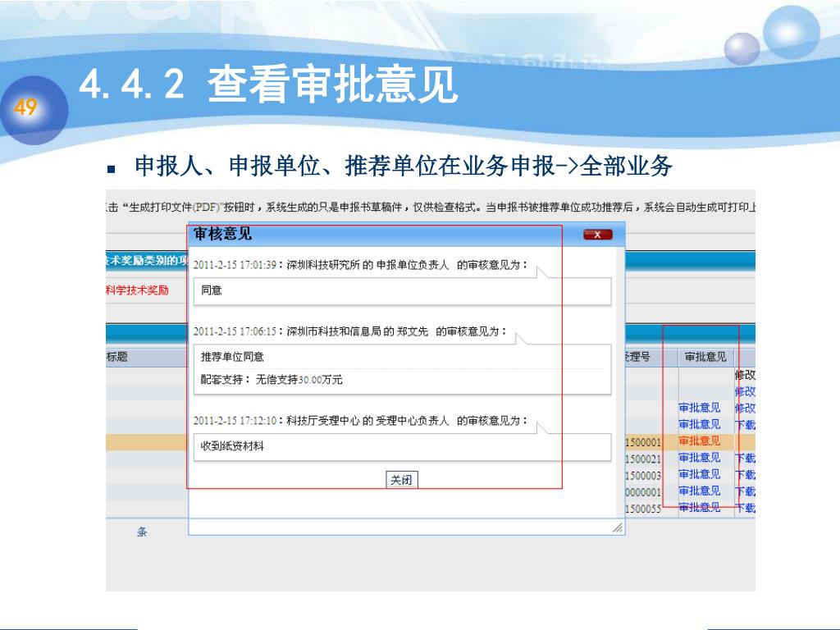The width and height of the screenshot is (840, 630).
Task: Click the 关闭 button in the dialog
Action: coord(401,480)
